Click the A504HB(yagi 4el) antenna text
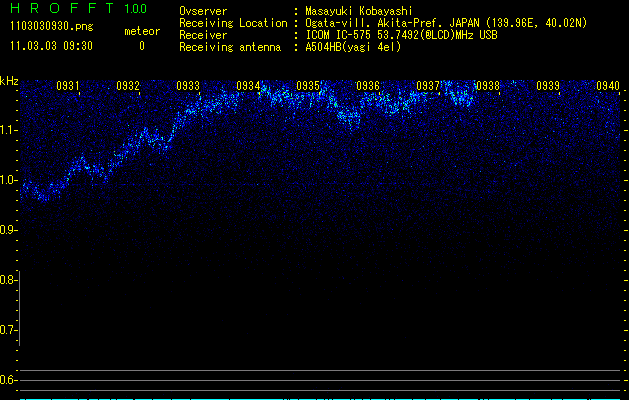629x400 pixels. (353, 47)
